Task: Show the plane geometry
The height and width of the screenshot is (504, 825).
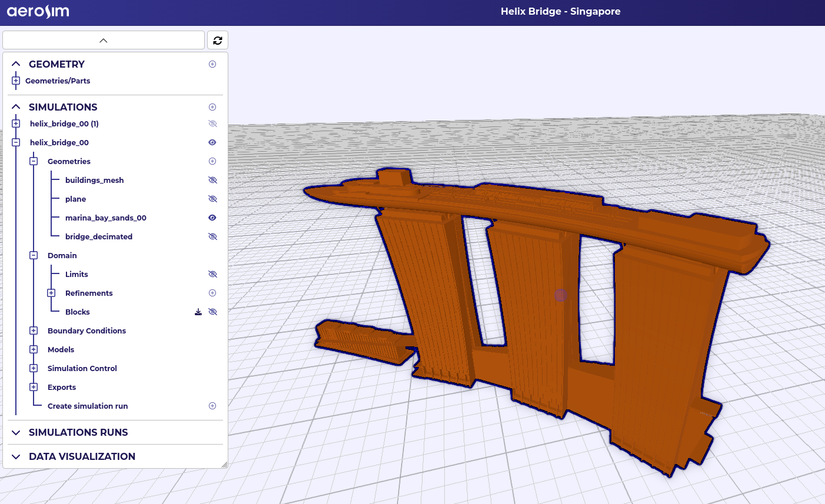Action: click(x=212, y=199)
